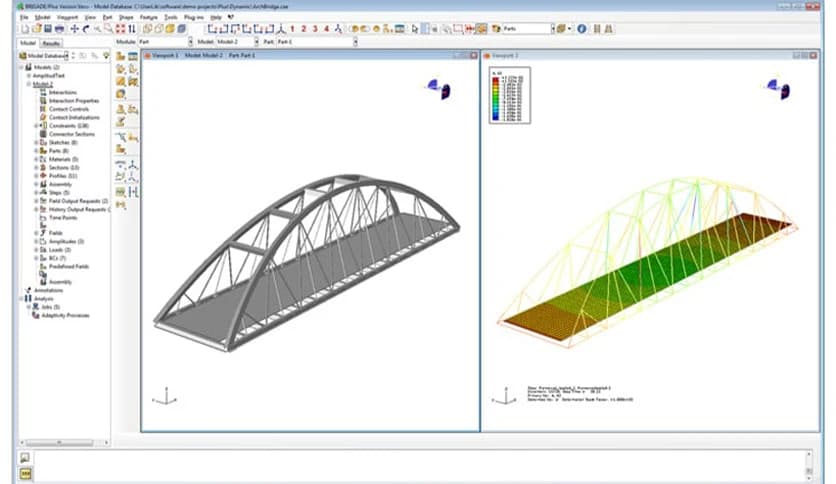836x484 pixels.
Task: Click the Auto-fit view icon
Action: [x=121, y=29]
